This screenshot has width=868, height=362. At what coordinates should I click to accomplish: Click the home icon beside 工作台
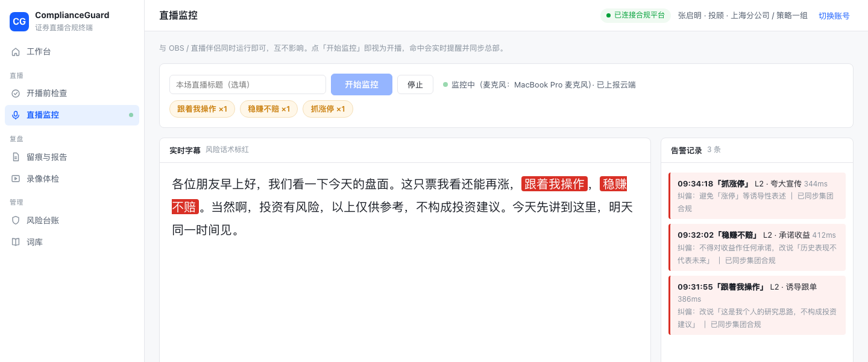[16, 52]
